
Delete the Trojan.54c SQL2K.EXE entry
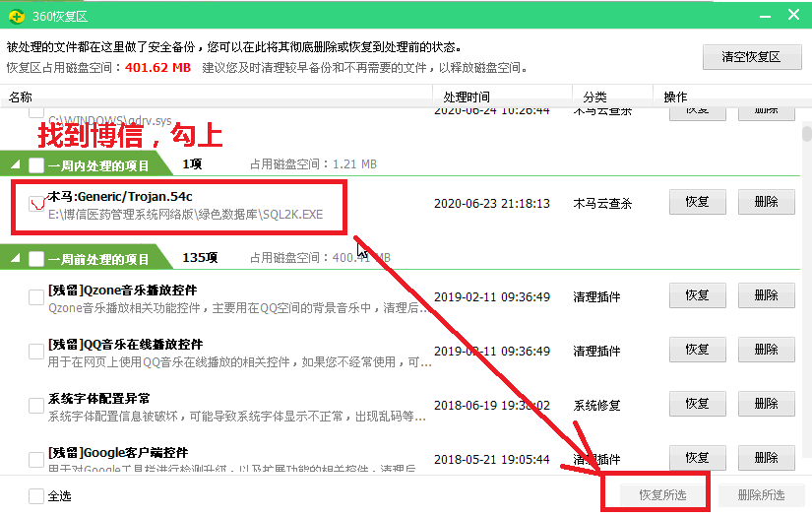(767, 202)
